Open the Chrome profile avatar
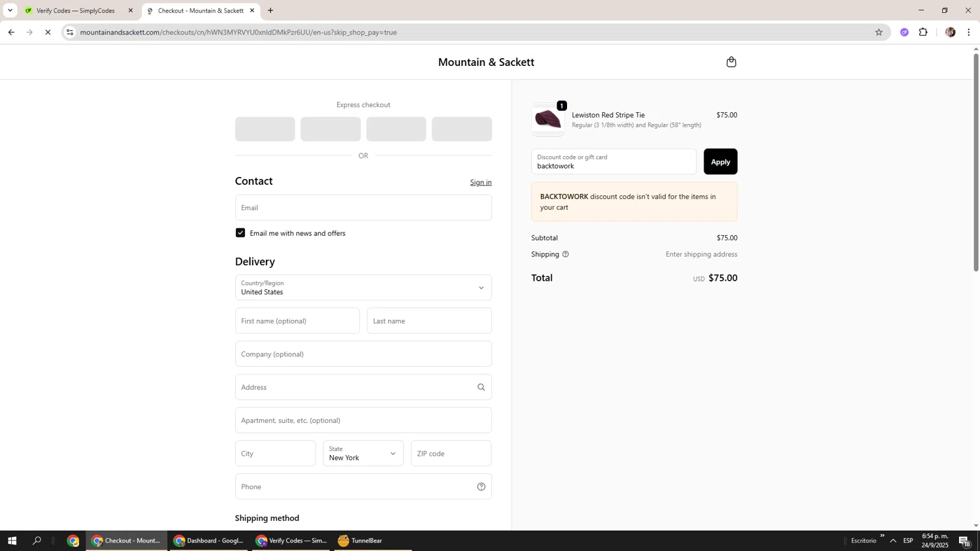 (950, 32)
